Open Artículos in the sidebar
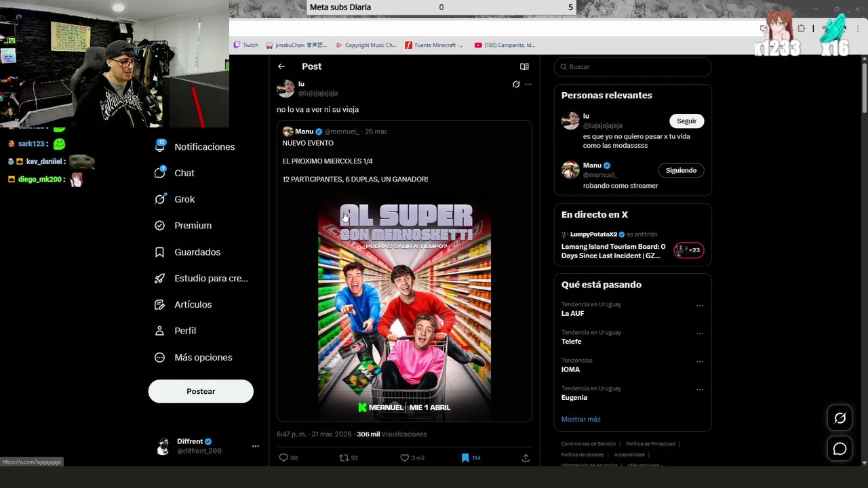The image size is (868, 488). (183, 304)
